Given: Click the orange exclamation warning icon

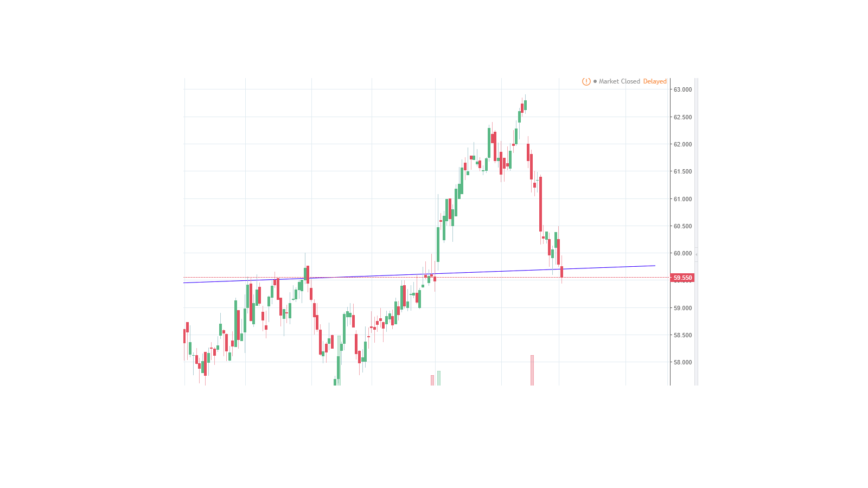Looking at the screenshot, I should 586,81.
